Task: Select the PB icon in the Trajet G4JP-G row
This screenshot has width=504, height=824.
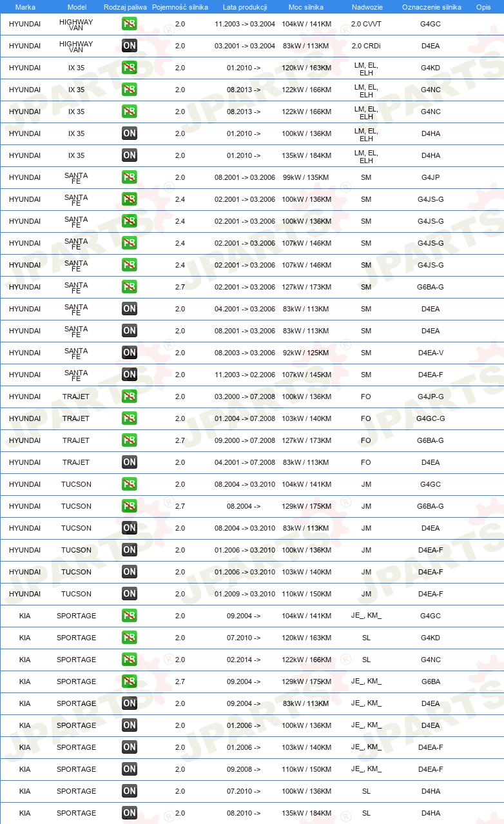Action: 130,397
